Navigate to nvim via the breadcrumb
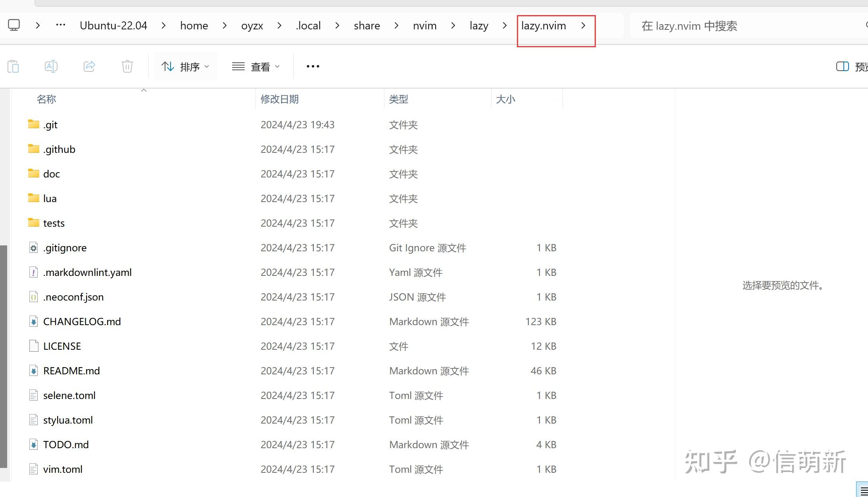This screenshot has height=497, width=868. [x=424, y=25]
